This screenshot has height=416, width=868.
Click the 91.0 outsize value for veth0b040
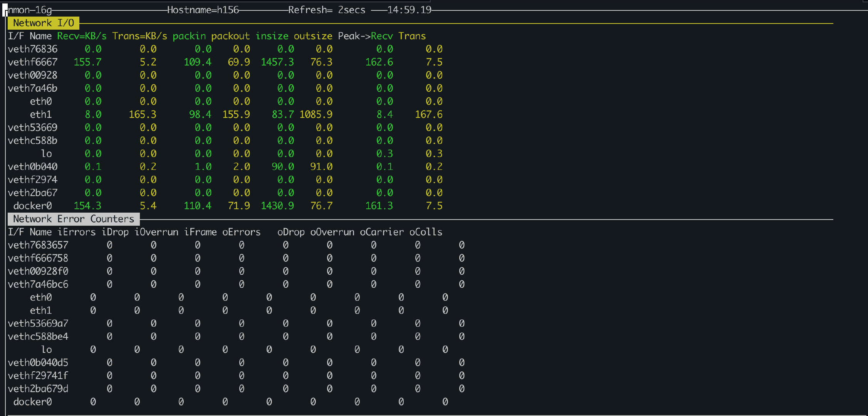[321, 167]
